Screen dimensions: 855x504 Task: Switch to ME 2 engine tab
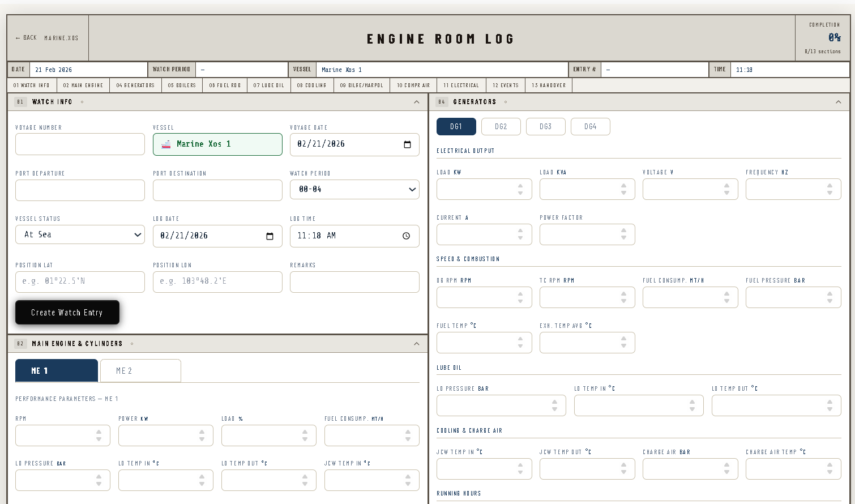[140, 371]
